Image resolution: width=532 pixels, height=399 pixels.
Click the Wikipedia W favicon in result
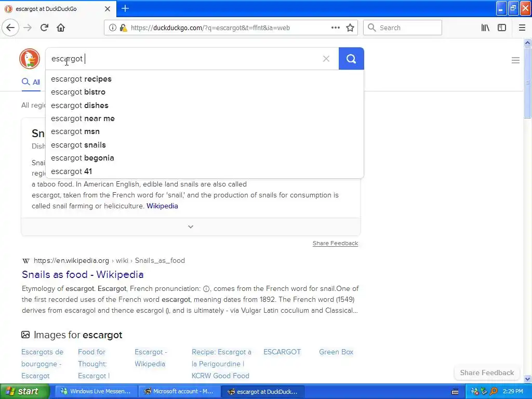25,261
